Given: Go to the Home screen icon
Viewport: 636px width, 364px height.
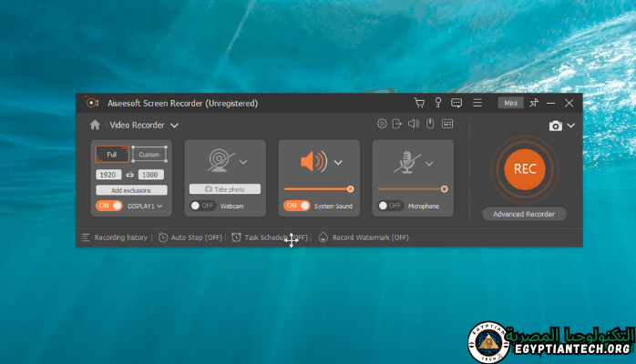Looking at the screenshot, I should [95, 126].
